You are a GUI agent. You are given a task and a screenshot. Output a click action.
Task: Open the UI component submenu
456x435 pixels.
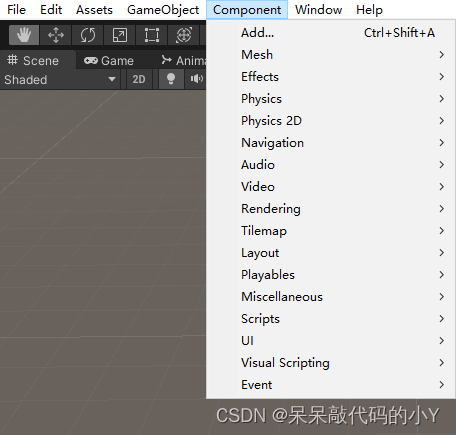331,341
